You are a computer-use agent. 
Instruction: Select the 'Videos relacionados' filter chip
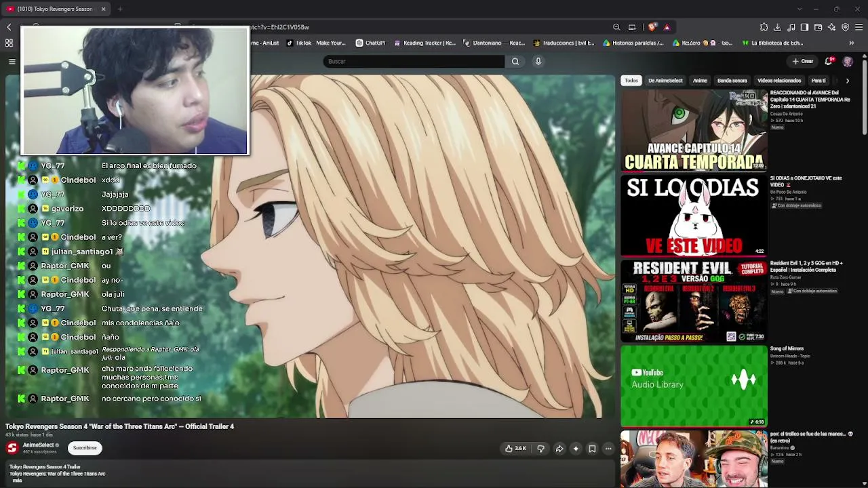coord(779,80)
